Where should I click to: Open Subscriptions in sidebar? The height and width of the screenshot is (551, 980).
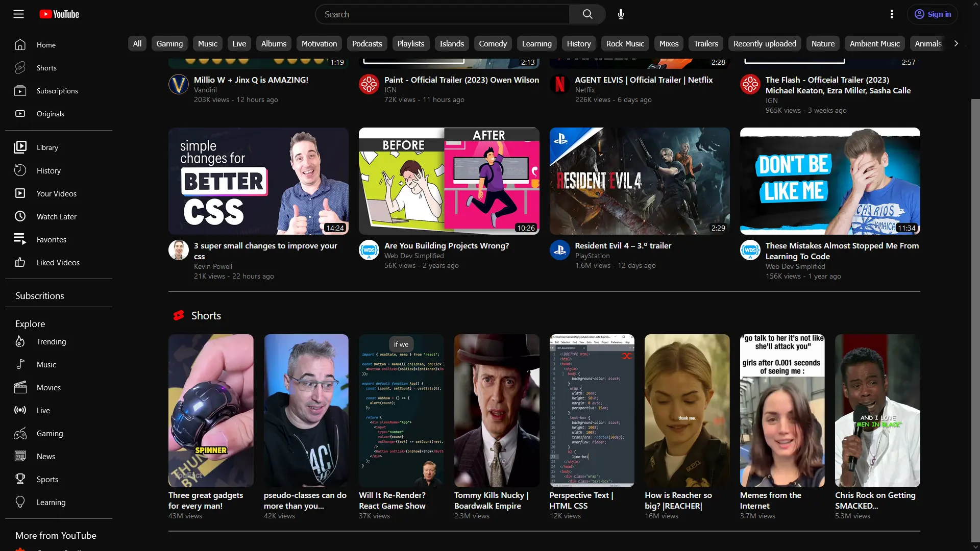(x=59, y=91)
